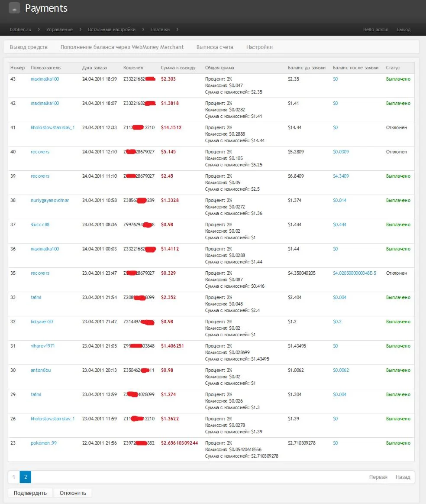Click the Payments logo icon in header
This screenshot has width=426, height=504.
point(14,8)
